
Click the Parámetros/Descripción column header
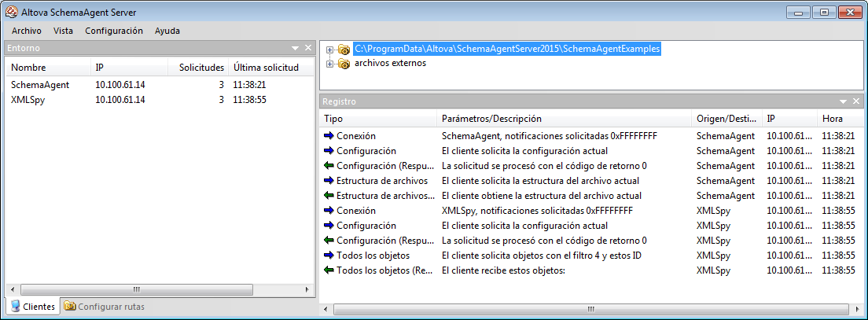tap(491, 119)
